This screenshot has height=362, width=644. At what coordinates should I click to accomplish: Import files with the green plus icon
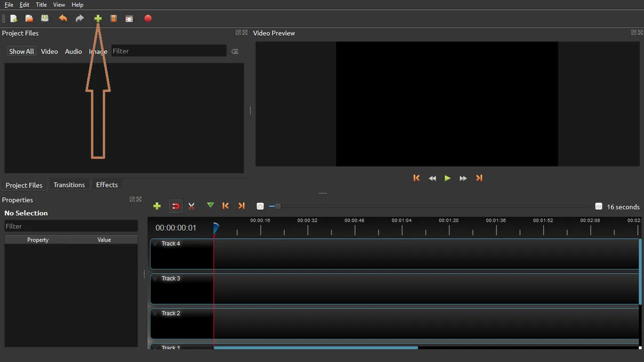pos(98,19)
